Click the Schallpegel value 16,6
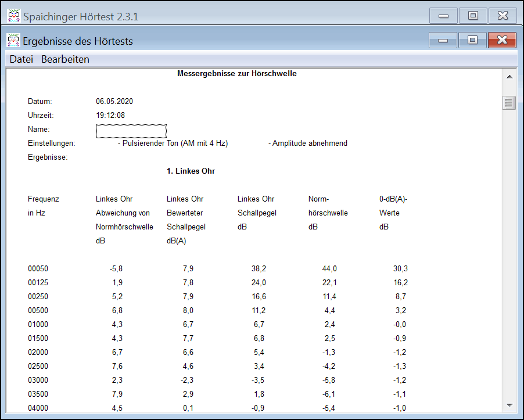Screen dimensions: 524x420 tap(259, 297)
